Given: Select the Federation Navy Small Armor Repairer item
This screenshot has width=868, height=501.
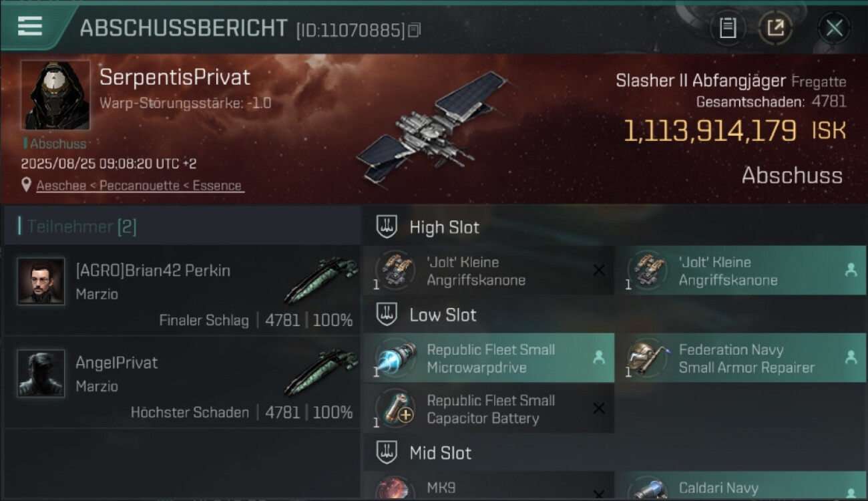Looking at the screenshot, I should tap(741, 358).
